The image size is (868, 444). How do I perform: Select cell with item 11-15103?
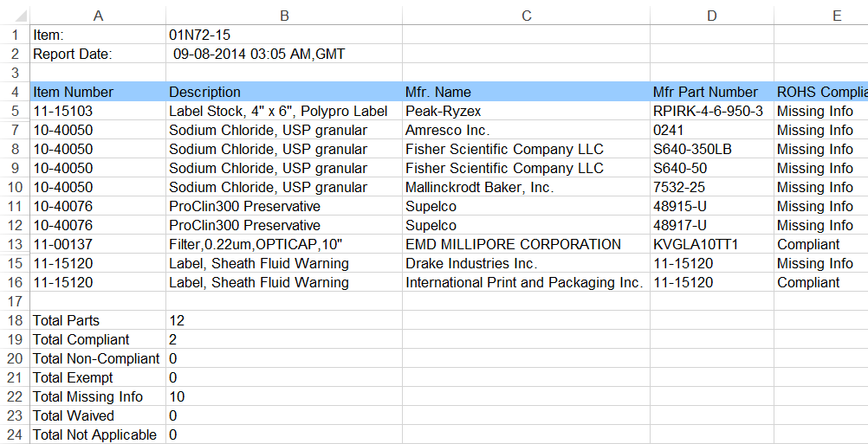pyautogui.click(x=98, y=111)
